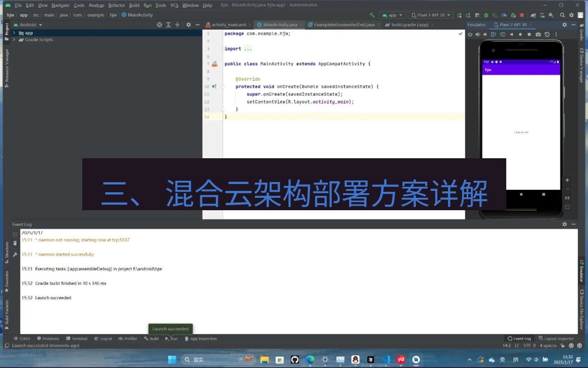The height and width of the screenshot is (368, 588).
Task: Click emulator rotate left icon
Action: (x=493, y=34)
